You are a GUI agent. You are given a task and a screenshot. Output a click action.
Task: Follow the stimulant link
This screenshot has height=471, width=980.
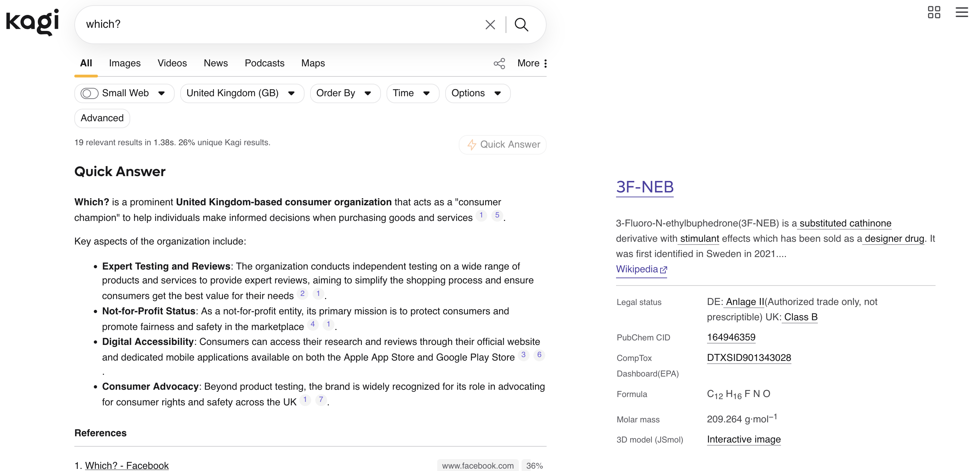tap(699, 239)
